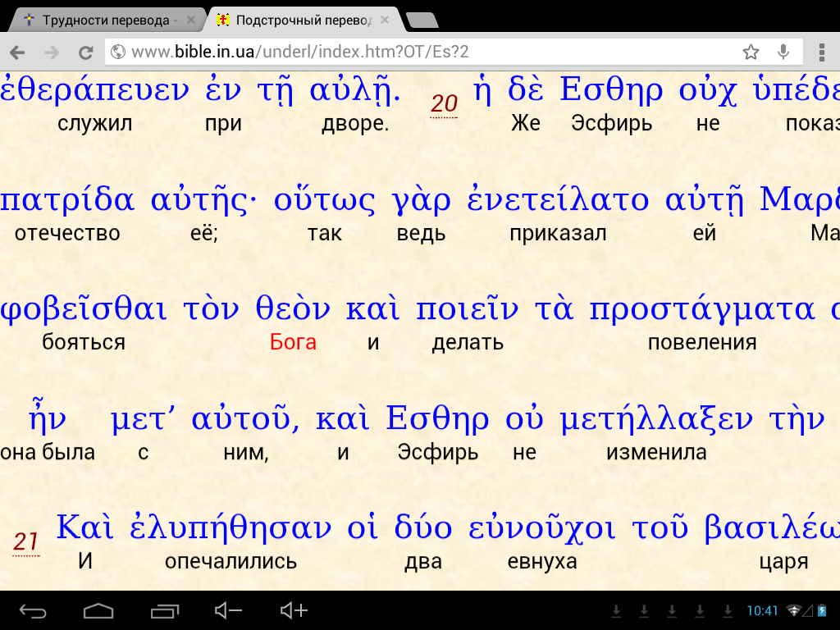Open the Chrome overflow menu

[821, 52]
